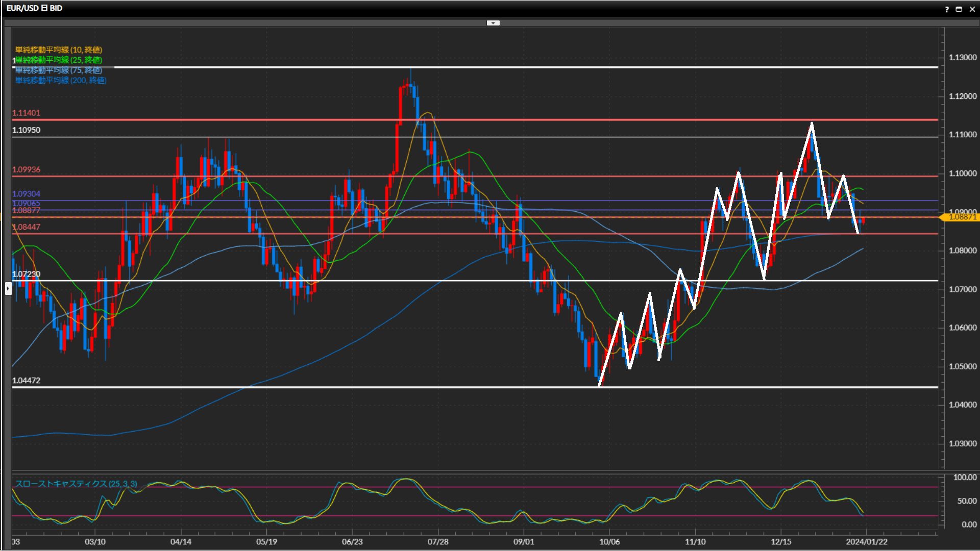Screen dimensions: 980x551
Task: Click the red line label 1.09936
Action: pos(26,170)
